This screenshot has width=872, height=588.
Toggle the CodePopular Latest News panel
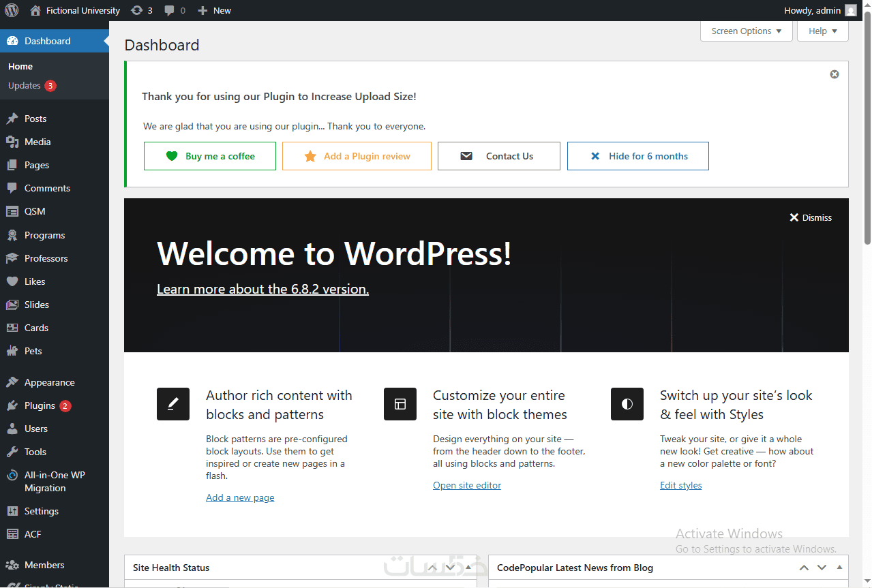(839, 567)
